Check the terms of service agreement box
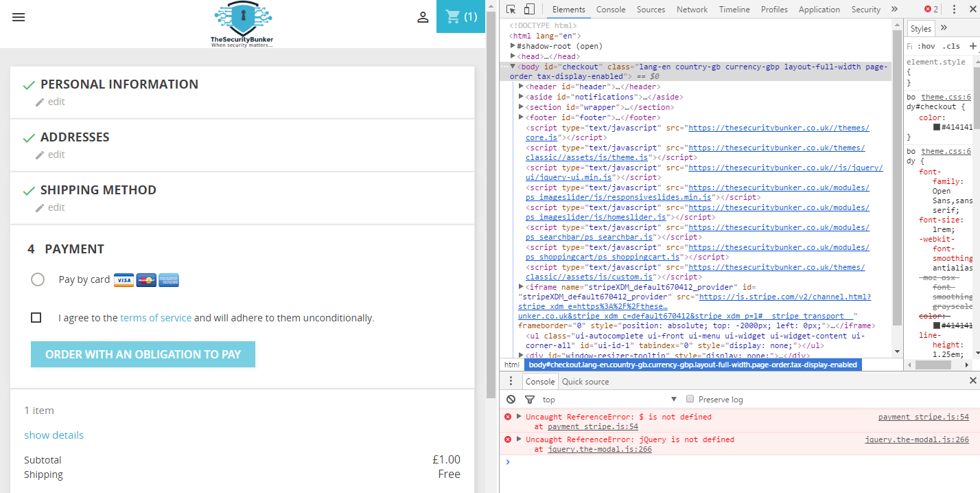Viewport: 980px width, 493px height. 36,317
